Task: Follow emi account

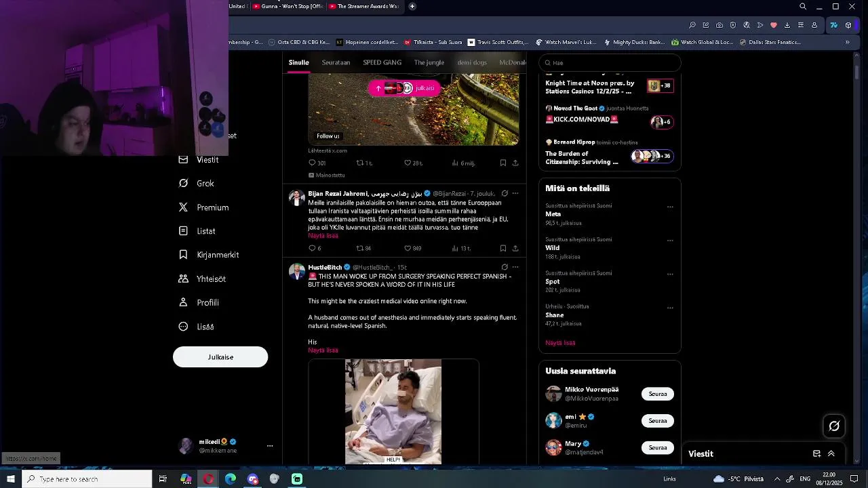Action: [658, 421]
